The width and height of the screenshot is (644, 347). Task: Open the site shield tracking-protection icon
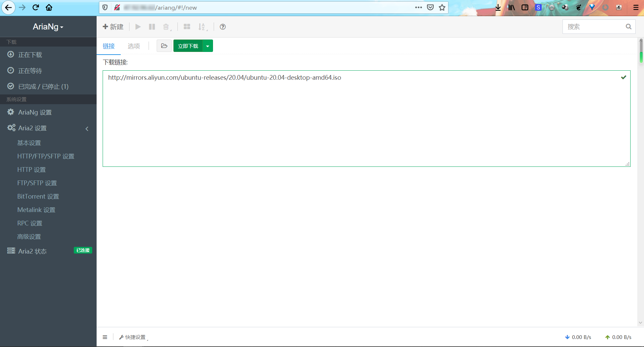click(x=105, y=7)
